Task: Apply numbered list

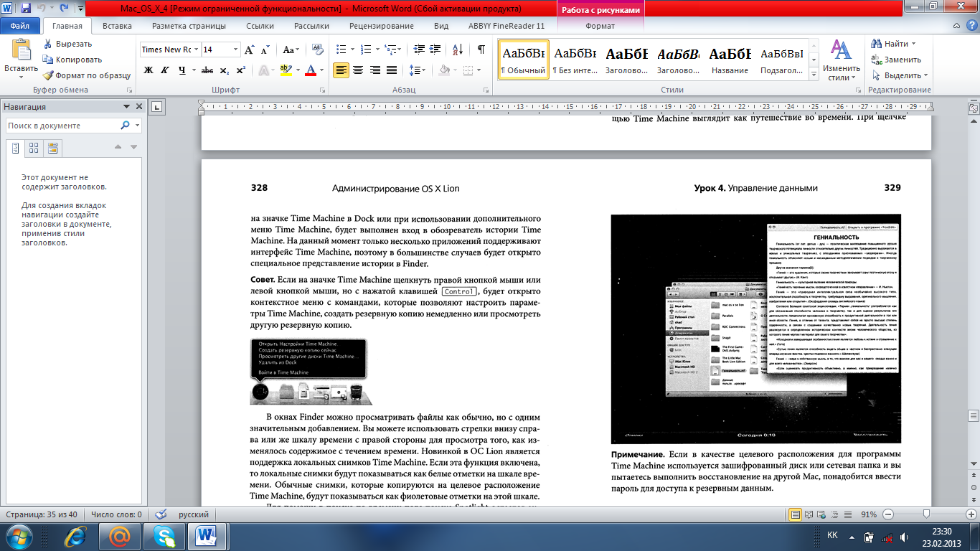Action: [365, 50]
